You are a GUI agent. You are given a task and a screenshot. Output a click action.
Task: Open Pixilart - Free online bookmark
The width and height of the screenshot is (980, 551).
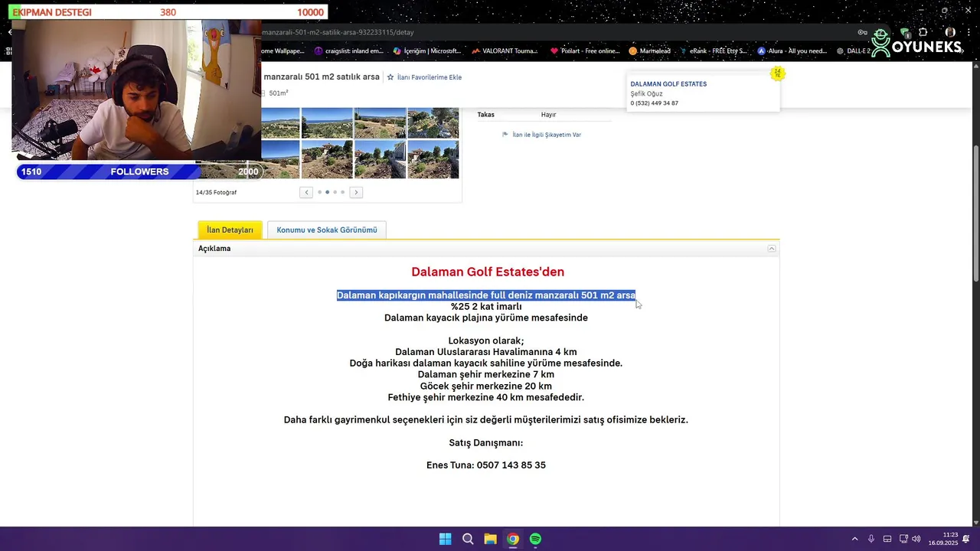[x=585, y=51]
